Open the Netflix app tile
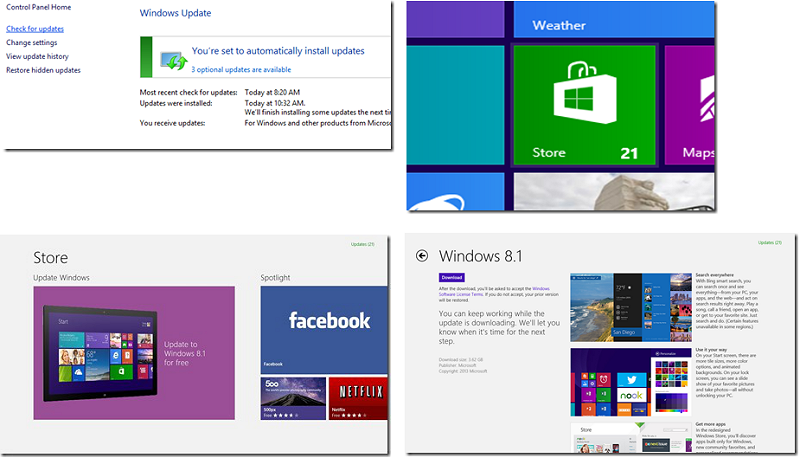The width and height of the screenshot is (800, 458). click(358, 398)
